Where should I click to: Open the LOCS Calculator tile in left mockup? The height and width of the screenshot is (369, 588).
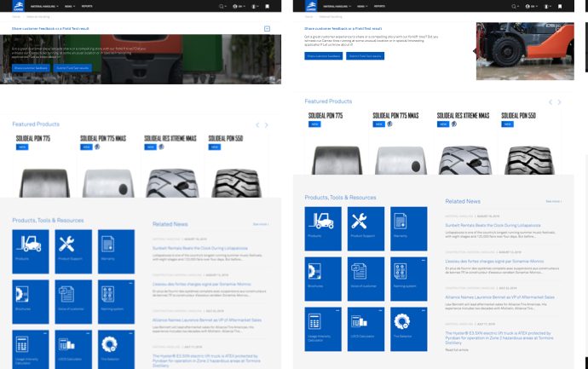tap(73, 349)
